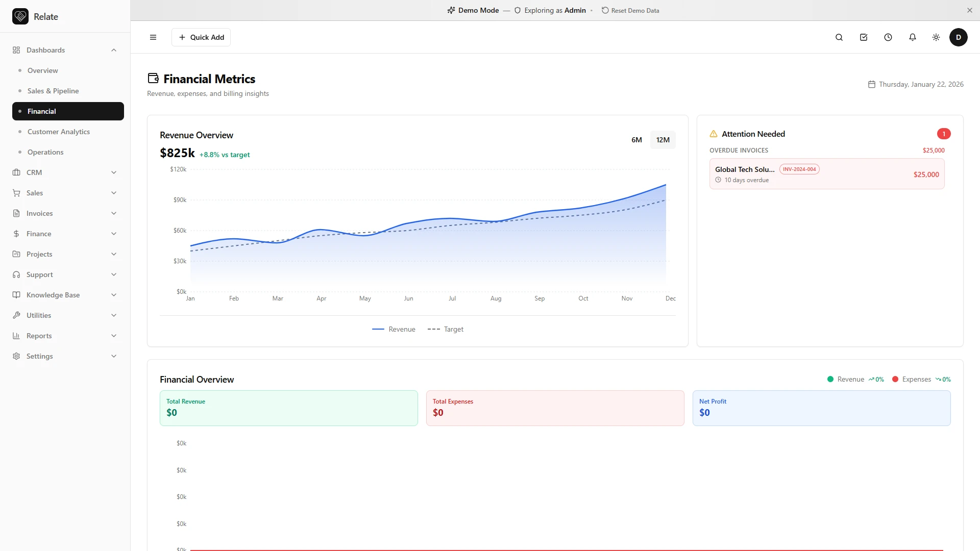Expand the Invoices section chevron

pyautogui.click(x=114, y=213)
